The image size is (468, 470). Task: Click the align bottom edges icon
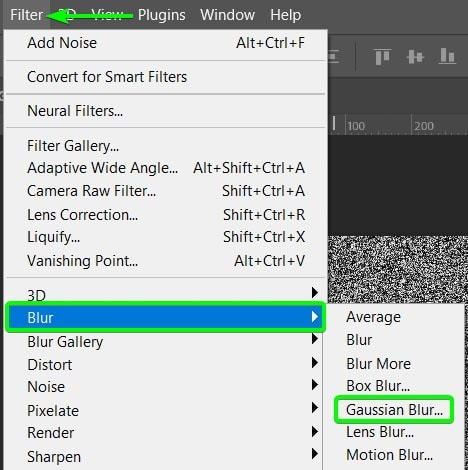coord(447,56)
